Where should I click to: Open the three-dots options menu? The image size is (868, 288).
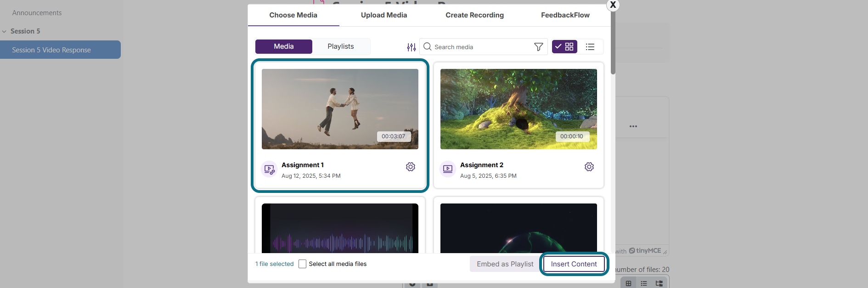tap(633, 126)
